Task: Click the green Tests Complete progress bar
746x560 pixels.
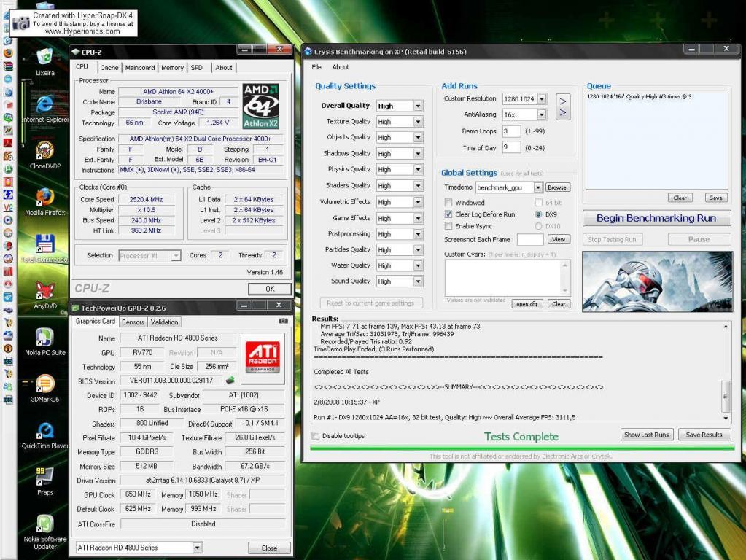Action: point(522,448)
